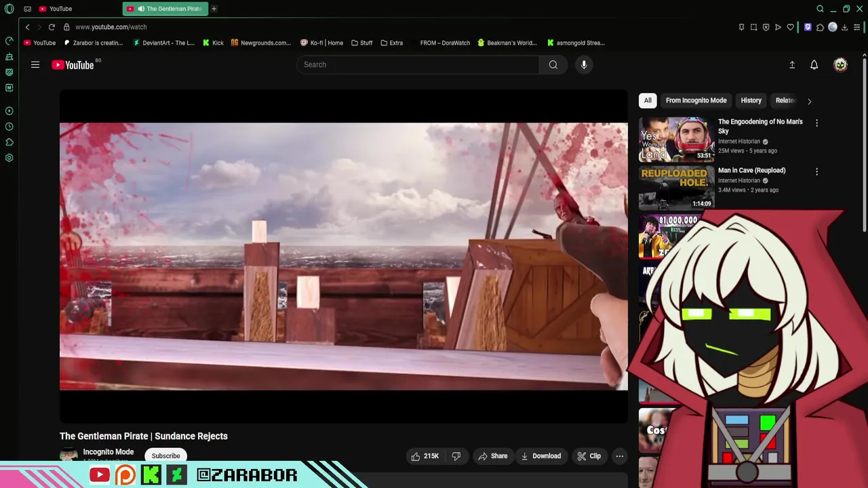Go to YouTube home via logo

[73, 65]
